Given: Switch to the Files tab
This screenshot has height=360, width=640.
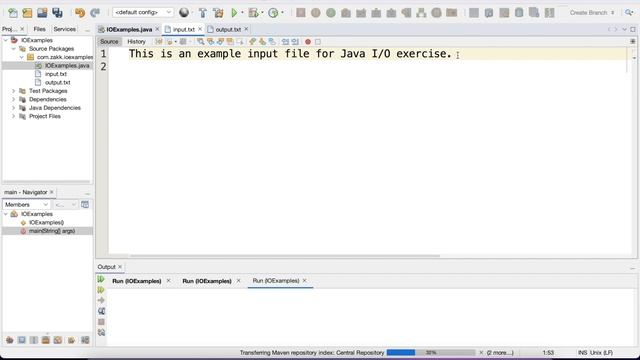Looking at the screenshot, I should point(40,29).
